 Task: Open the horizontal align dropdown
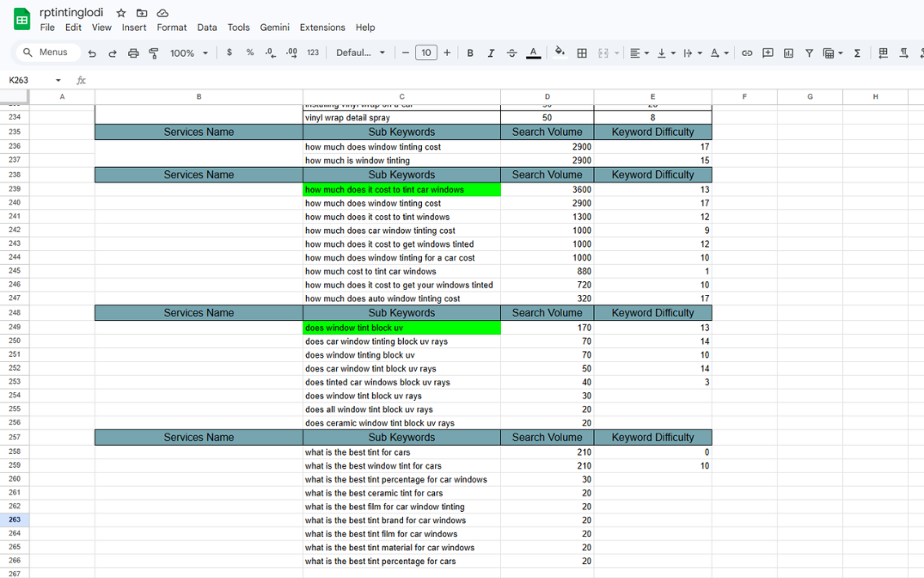pyautogui.click(x=639, y=53)
